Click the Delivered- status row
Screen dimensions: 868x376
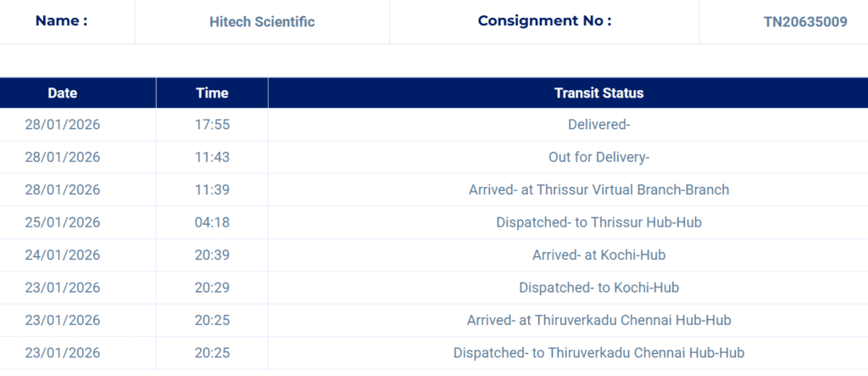pyautogui.click(x=598, y=125)
